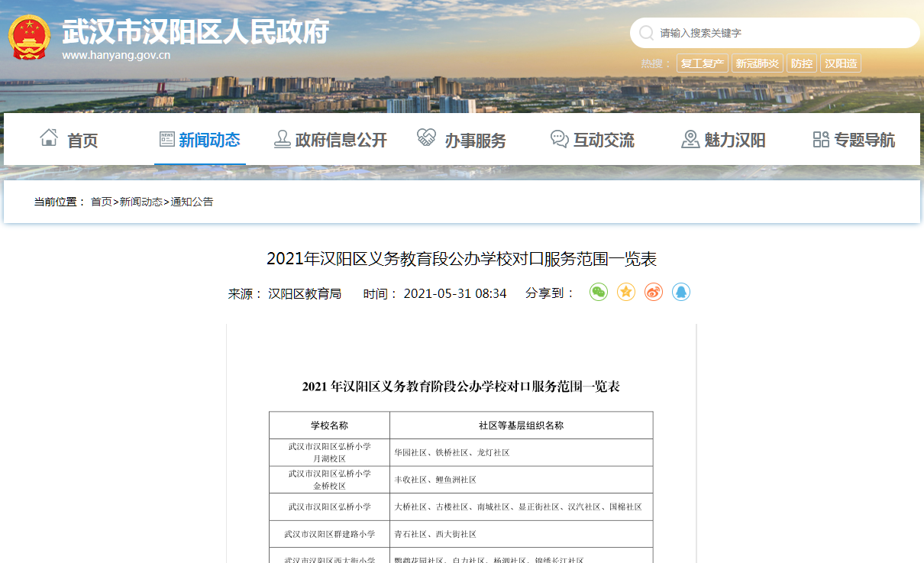Click the 汉阳造 hot search tag

point(842,63)
